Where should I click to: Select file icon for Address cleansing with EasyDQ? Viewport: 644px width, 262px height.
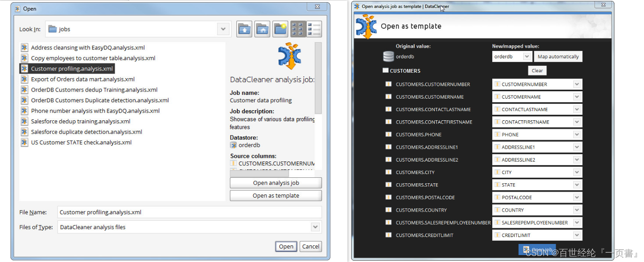pos(25,47)
